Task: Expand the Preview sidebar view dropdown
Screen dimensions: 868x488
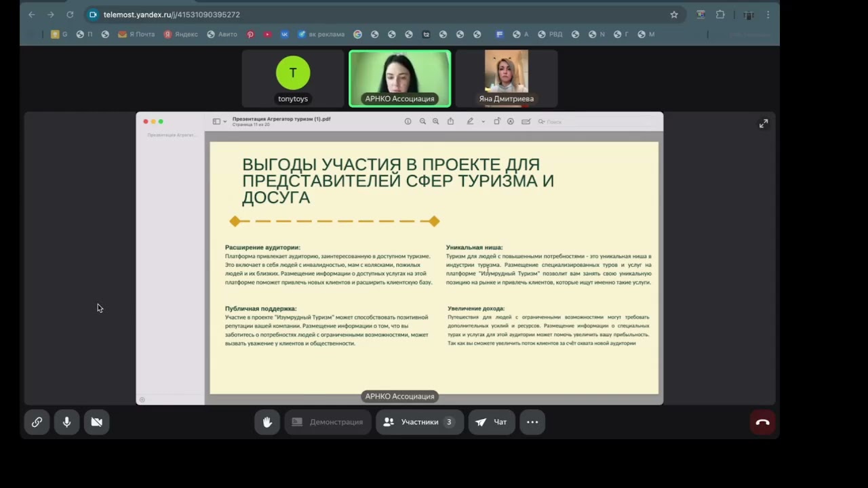Action: pos(220,121)
